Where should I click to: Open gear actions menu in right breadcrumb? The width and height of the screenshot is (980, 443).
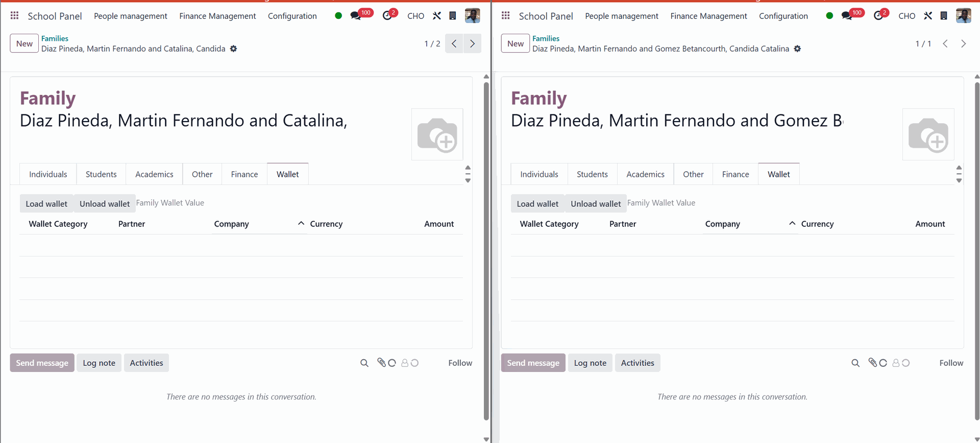pyautogui.click(x=797, y=49)
